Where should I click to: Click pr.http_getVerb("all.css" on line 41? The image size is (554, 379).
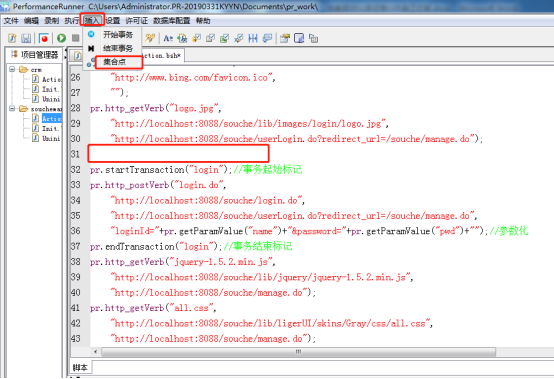click(x=153, y=308)
